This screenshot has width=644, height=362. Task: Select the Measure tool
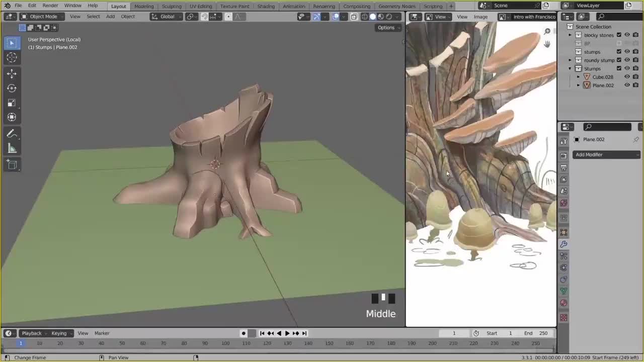(x=12, y=148)
